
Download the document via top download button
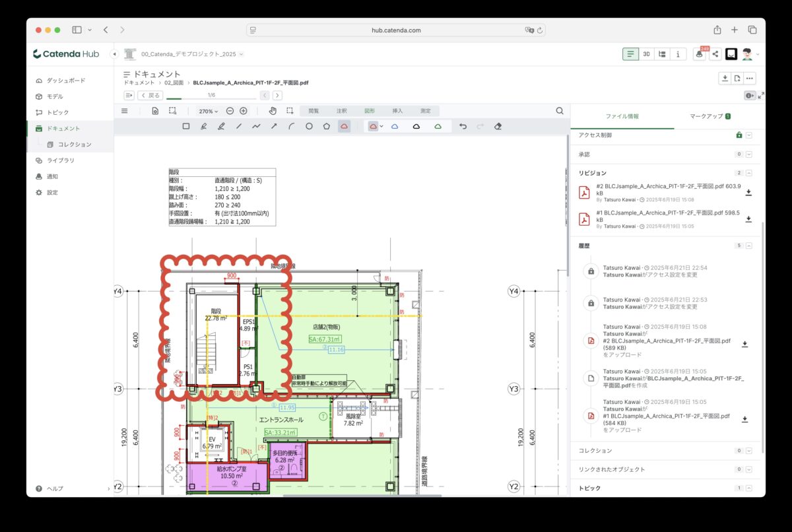pyautogui.click(x=725, y=79)
